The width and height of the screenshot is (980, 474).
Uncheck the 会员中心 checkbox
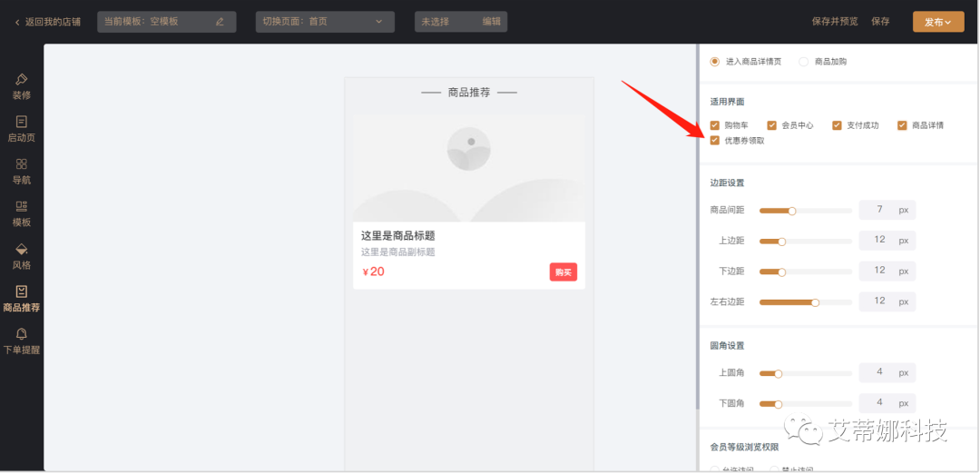pyautogui.click(x=772, y=125)
